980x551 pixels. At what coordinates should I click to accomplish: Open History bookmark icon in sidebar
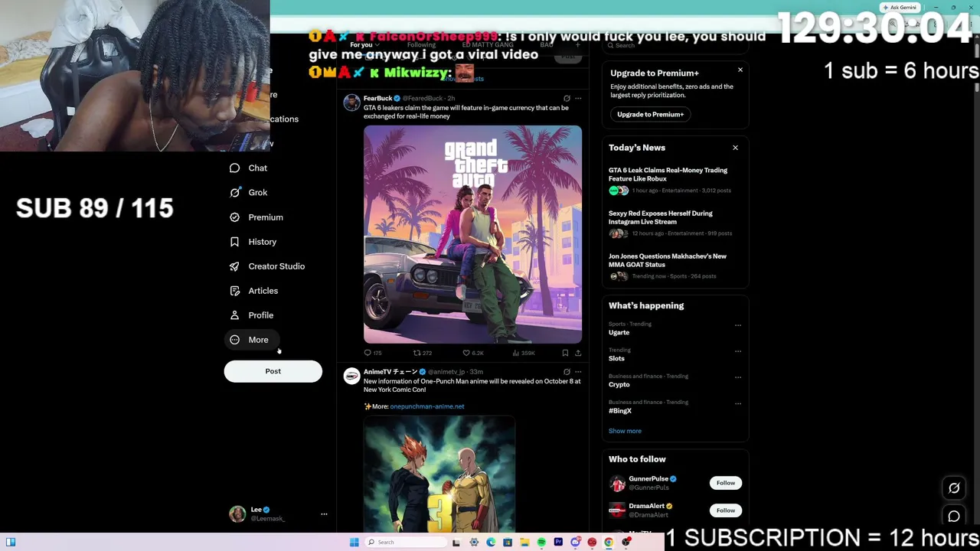[234, 242]
